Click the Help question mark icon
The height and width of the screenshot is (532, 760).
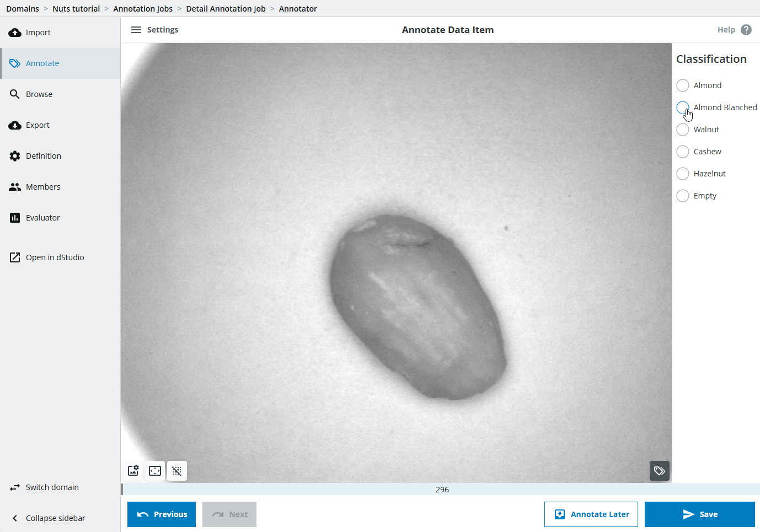[746, 30]
